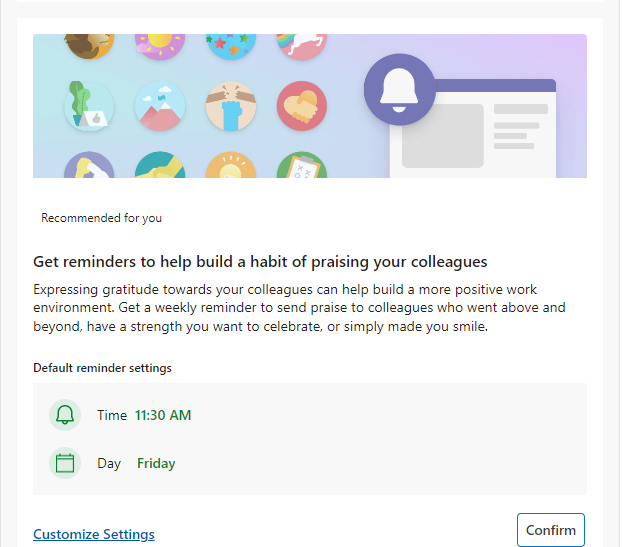622x547 pixels.
Task: Click the praise reminders heading text
Action: (x=260, y=262)
